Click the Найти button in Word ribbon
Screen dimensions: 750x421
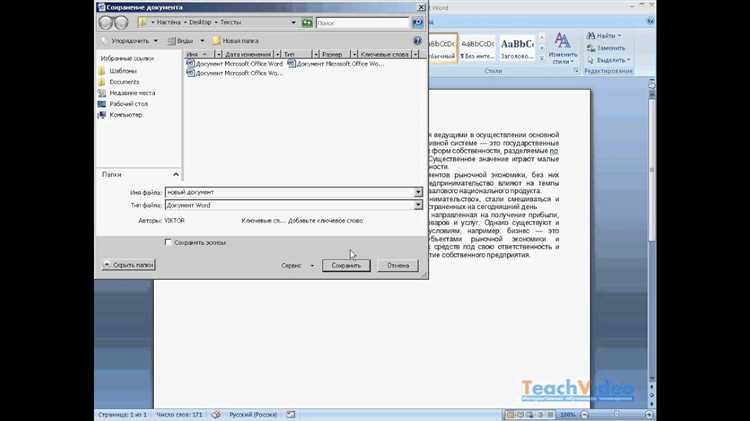point(604,36)
